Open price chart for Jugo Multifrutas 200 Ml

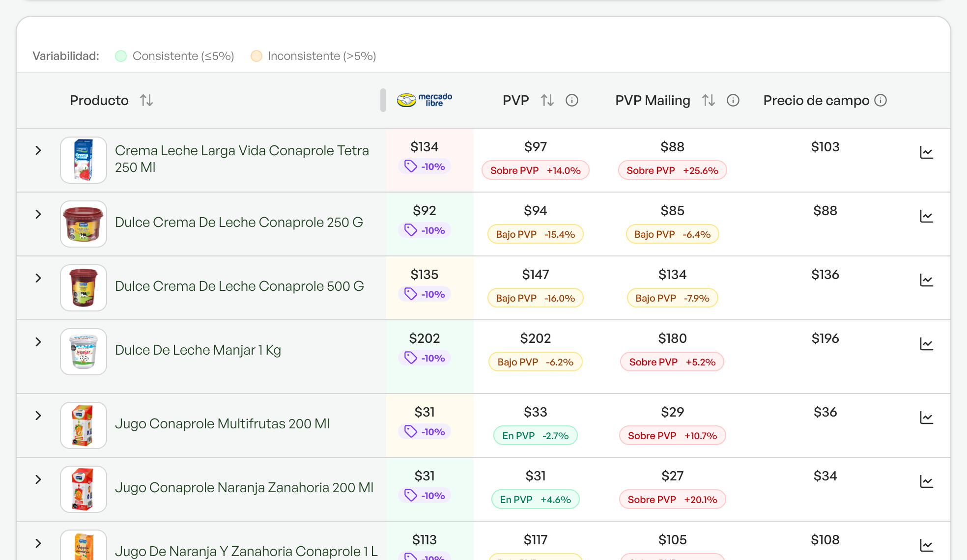click(x=926, y=418)
